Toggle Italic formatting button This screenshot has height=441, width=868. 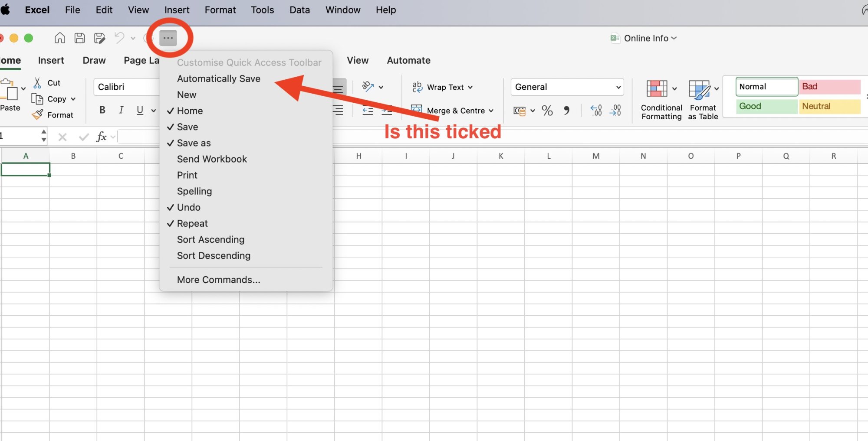[121, 110]
